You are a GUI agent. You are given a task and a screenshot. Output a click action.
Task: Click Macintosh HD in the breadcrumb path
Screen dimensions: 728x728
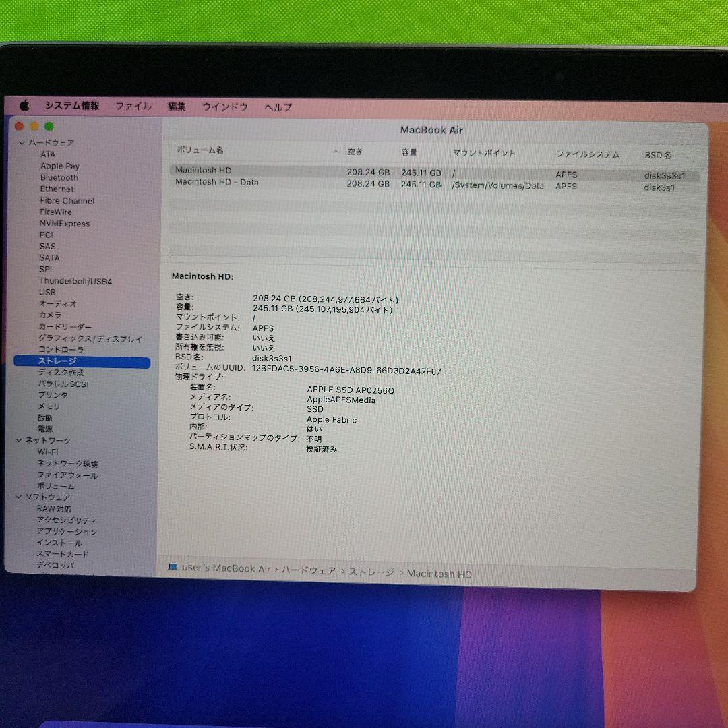[442, 573]
